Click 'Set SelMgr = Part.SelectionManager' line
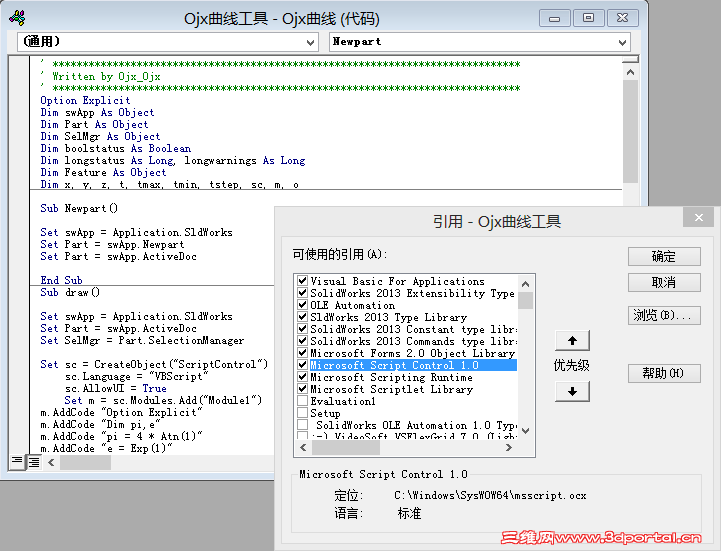The image size is (721, 551). click(x=142, y=340)
